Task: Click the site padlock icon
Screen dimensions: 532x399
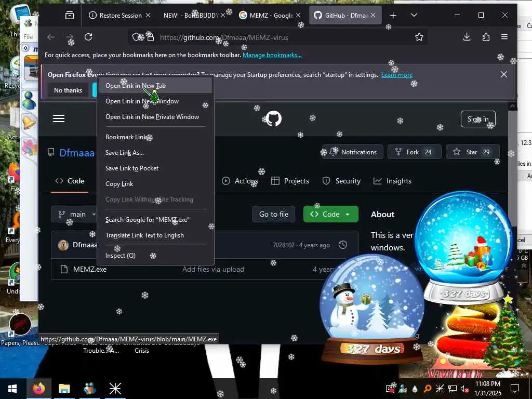Action: (150, 37)
